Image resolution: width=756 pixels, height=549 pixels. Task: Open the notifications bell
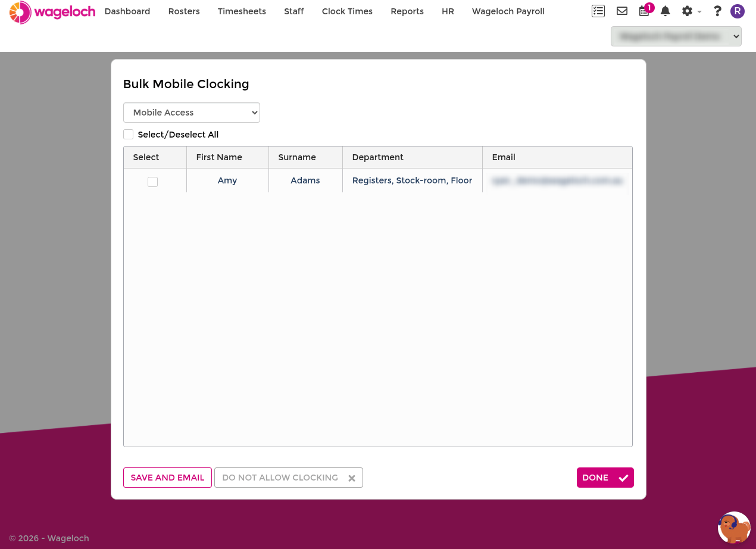point(666,11)
